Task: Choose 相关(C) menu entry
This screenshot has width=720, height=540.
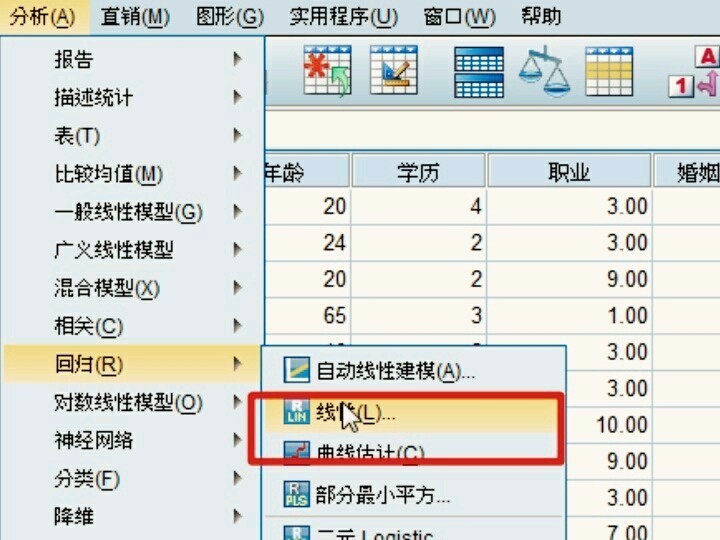Action: [x=132, y=326]
